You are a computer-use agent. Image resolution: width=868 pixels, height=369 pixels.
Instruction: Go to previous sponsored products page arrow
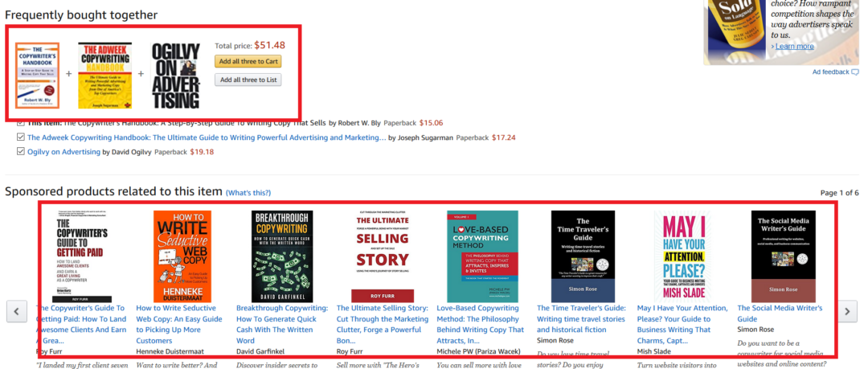tap(17, 311)
